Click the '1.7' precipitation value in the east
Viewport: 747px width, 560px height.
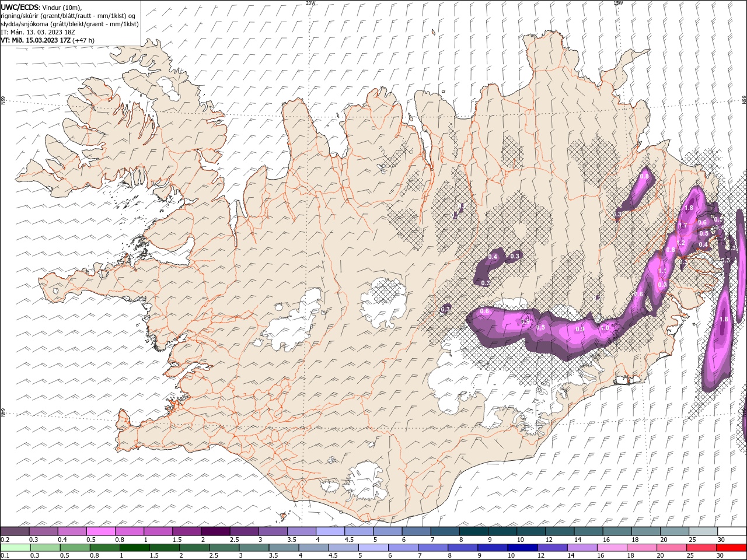[682, 226]
